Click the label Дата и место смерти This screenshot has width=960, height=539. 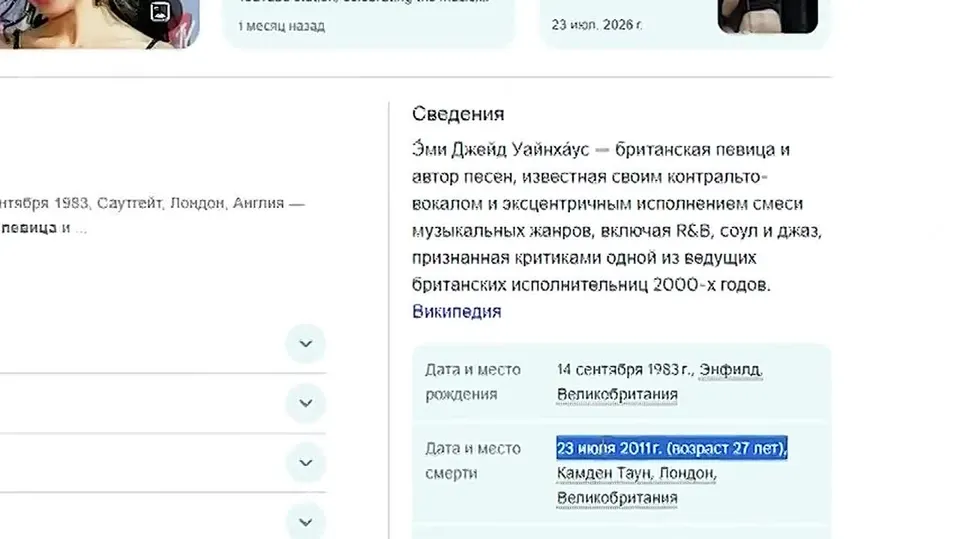click(473, 461)
